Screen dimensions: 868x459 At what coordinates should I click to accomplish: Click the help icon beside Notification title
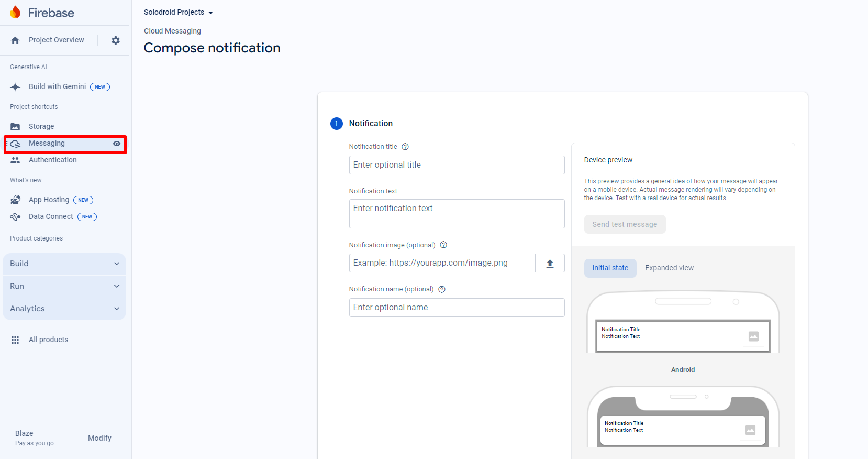(x=405, y=147)
